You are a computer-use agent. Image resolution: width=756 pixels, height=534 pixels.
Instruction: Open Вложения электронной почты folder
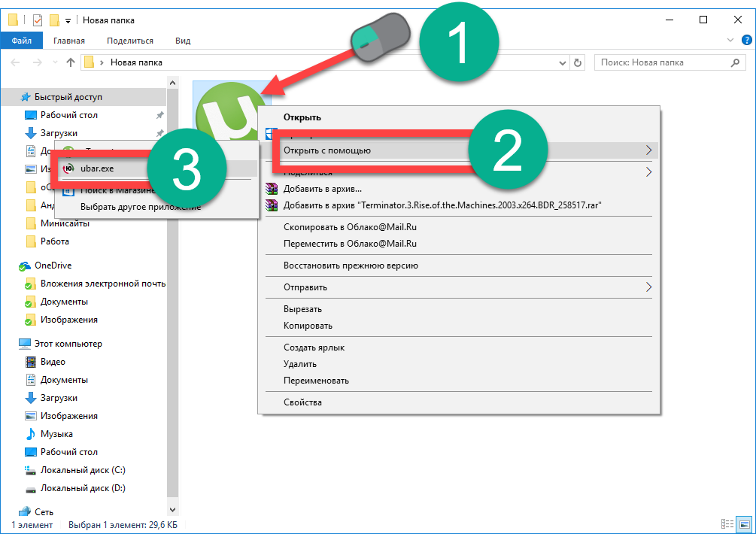(x=103, y=284)
